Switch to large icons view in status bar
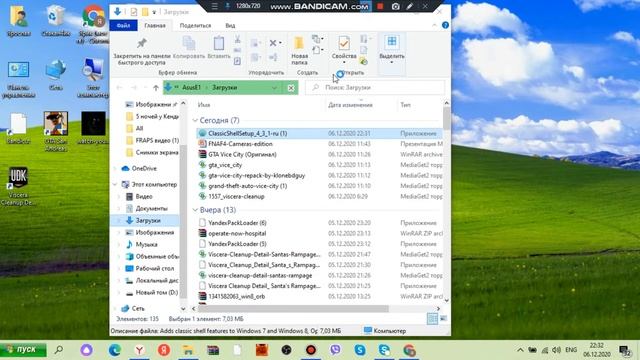The width and height of the screenshot is (640, 360). click(x=443, y=319)
